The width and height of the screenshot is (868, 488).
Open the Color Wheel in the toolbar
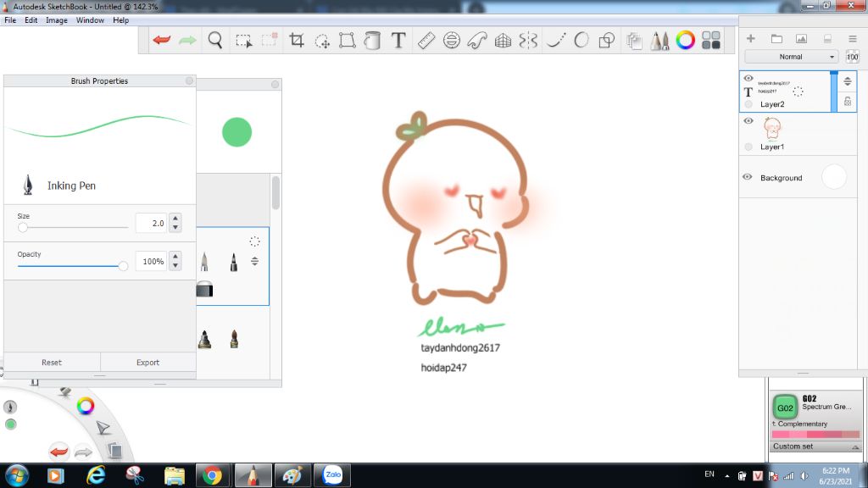click(685, 40)
